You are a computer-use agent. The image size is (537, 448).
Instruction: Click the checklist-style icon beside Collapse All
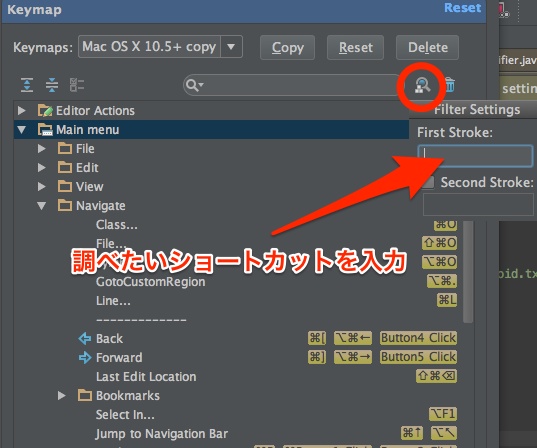[77, 85]
